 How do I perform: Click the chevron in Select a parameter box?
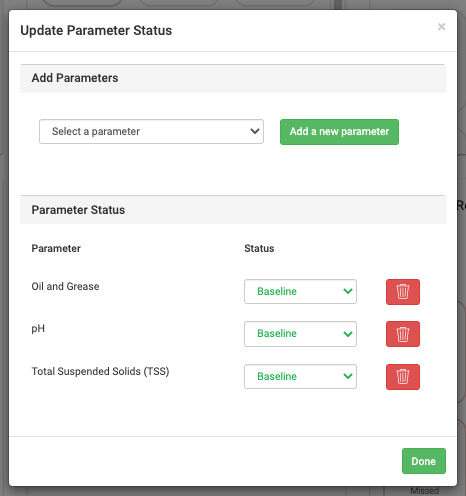click(x=255, y=131)
